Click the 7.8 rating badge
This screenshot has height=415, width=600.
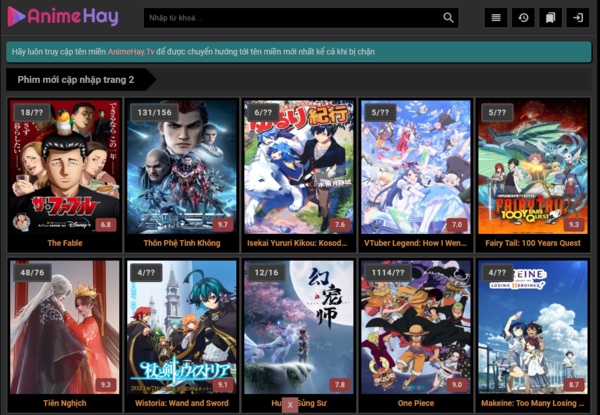pyautogui.click(x=340, y=384)
